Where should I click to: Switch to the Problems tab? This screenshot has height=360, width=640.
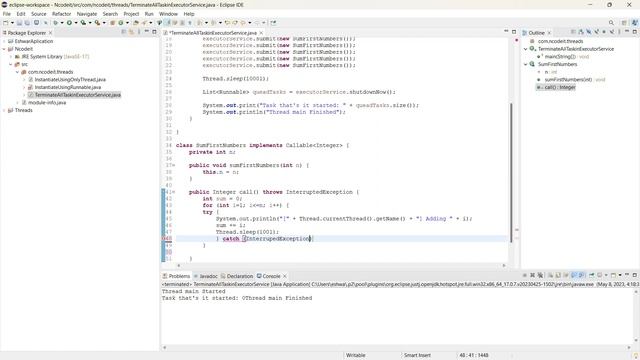(177, 276)
